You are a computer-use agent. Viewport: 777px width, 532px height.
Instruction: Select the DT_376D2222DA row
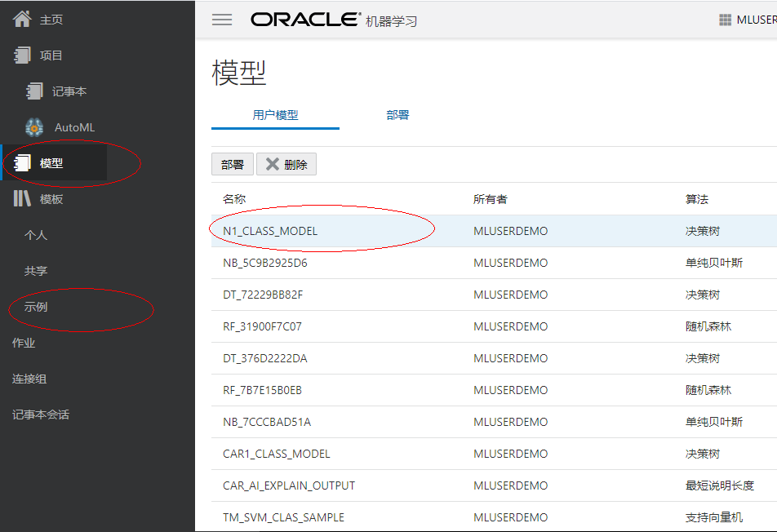[x=494, y=358]
